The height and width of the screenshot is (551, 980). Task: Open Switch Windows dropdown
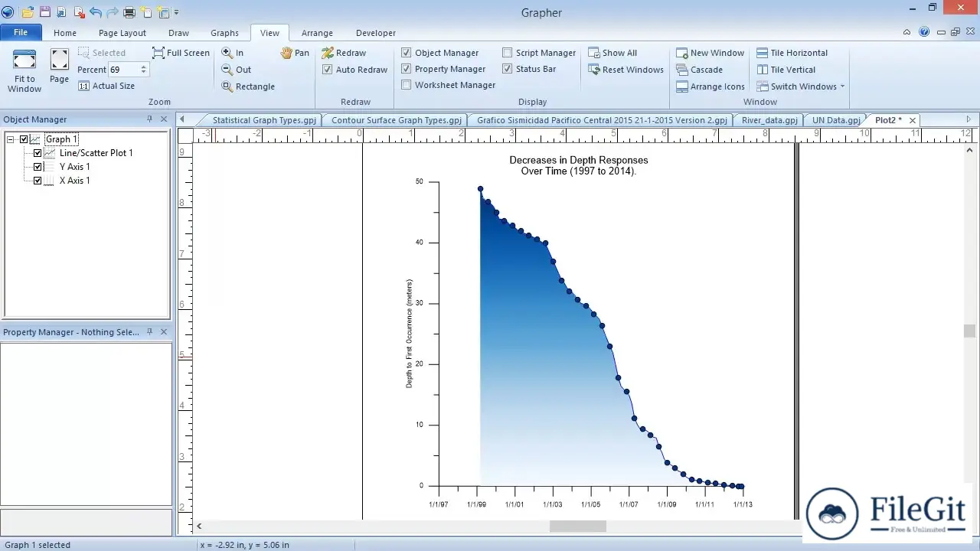click(x=801, y=86)
